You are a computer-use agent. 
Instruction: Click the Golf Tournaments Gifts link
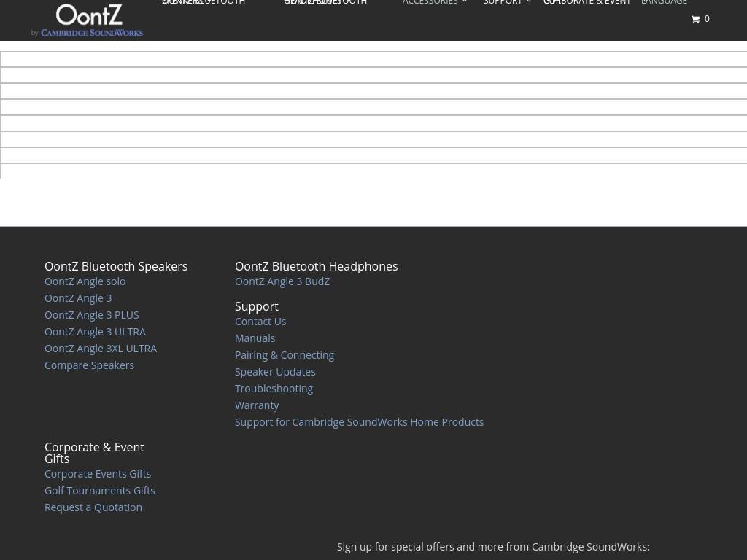coord(99,491)
